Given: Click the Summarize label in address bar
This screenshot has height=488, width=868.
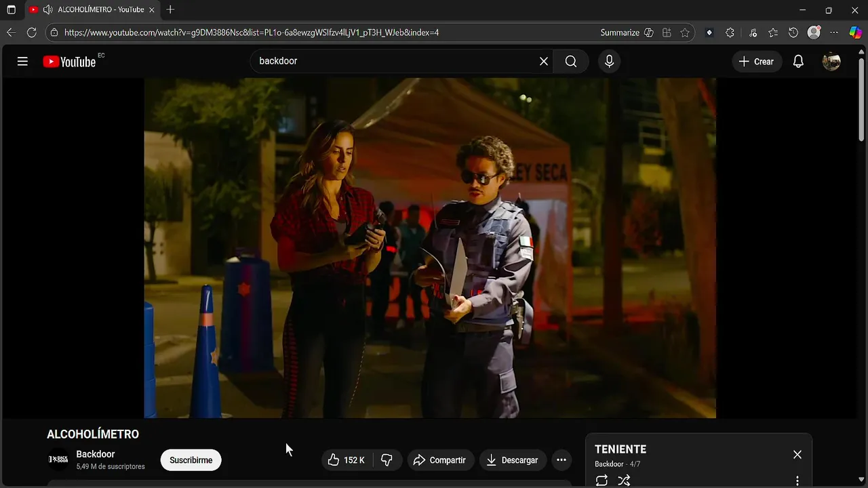Looking at the screenshot, I should pos(620,33).
